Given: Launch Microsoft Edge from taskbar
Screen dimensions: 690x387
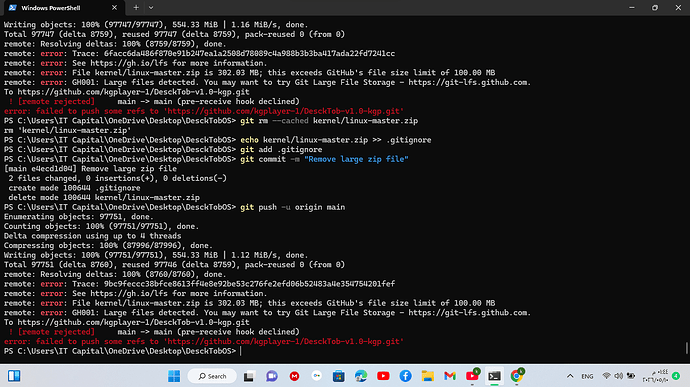Looking at the screenshot, I should coord(361,376).
